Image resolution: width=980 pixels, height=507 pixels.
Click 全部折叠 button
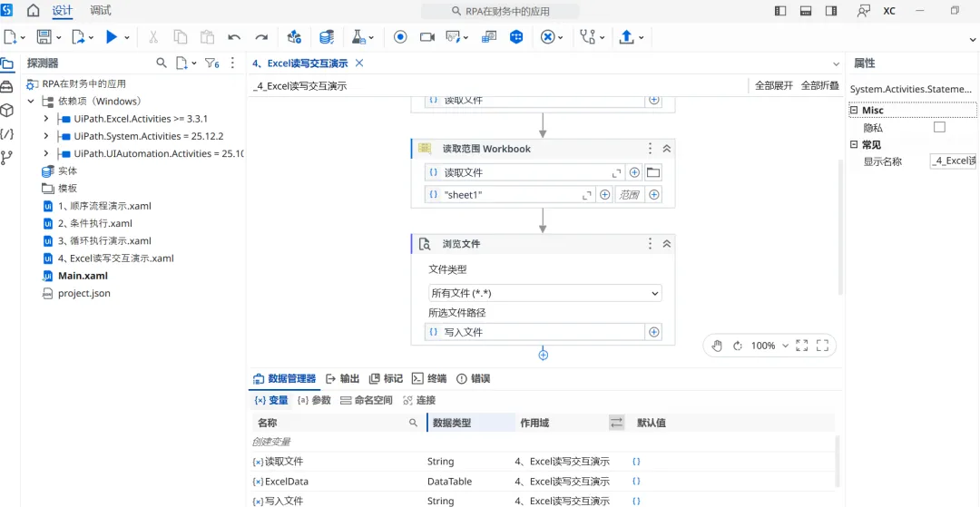pos(820,85)
